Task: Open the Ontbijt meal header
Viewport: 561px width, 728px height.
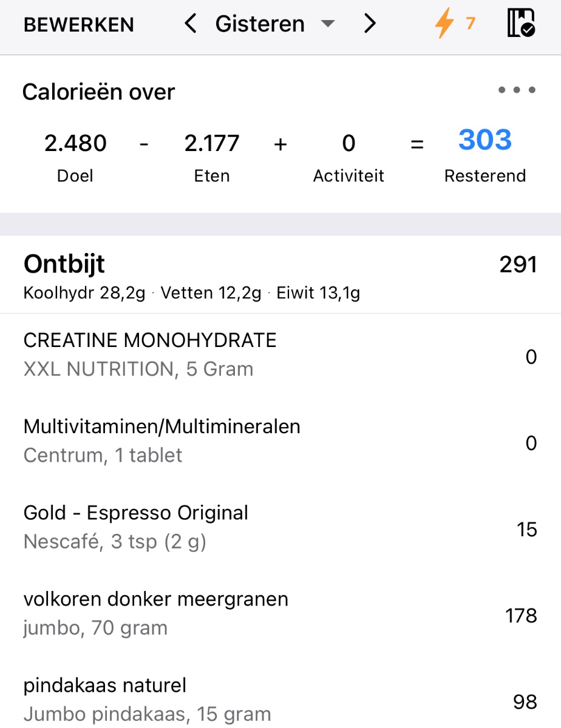Action: (64, 265)
